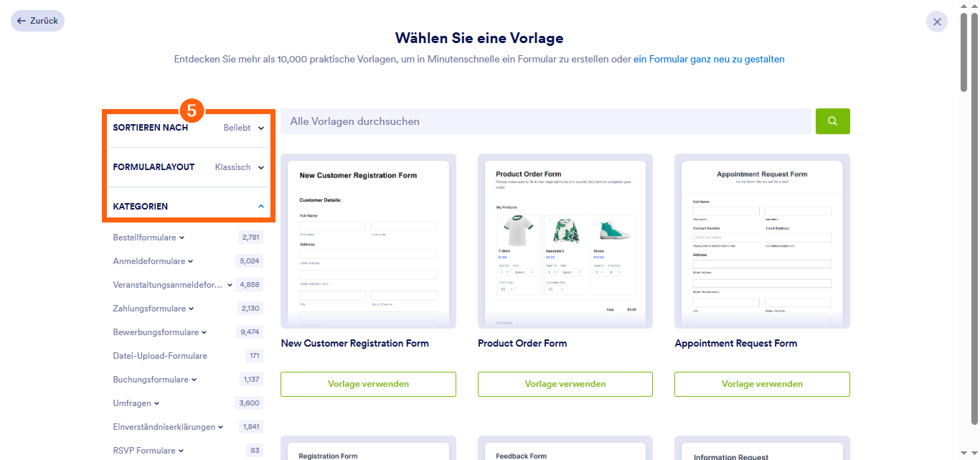The image size is (980, 460).
Task: Expand the Bestellformulare category arrow
Action: (x=182, y=238)
